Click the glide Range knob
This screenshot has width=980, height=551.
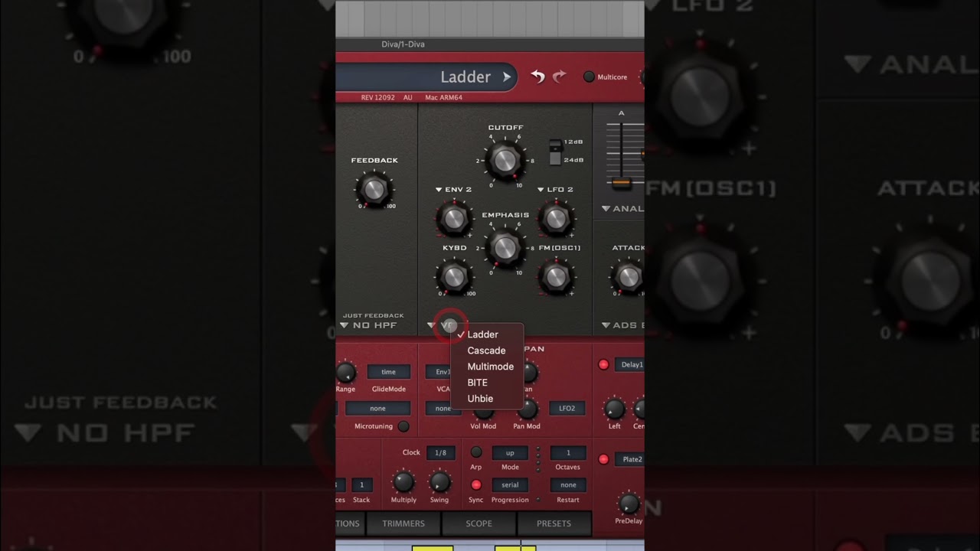coord(345,373)
